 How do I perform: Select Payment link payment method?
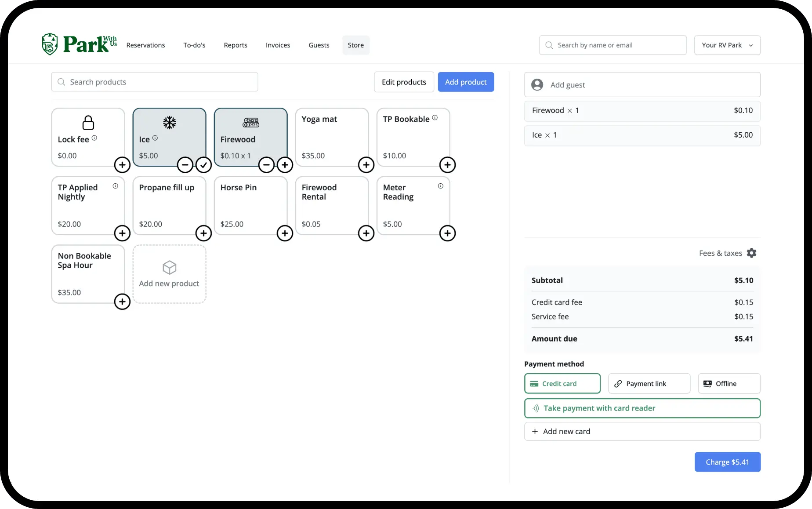tap(649, 383)
